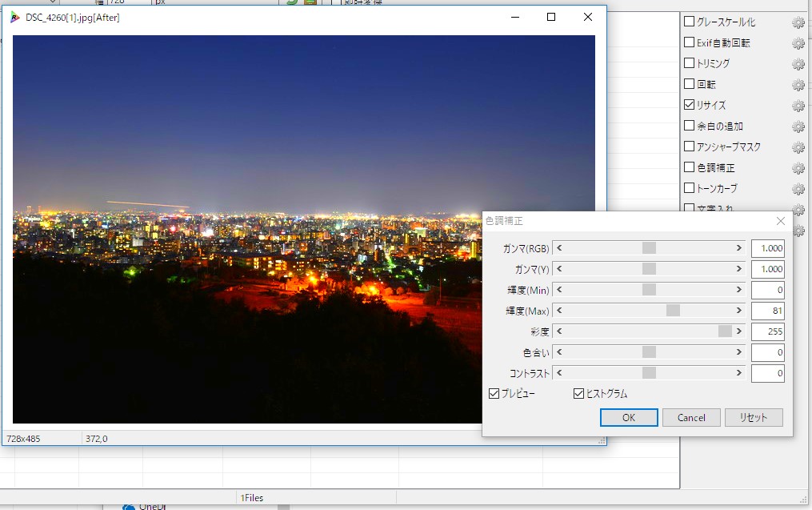Open the トーンカーブ settings gear icon
The height and width of the screenshot is (510, 812).
[x=798, y=189]
